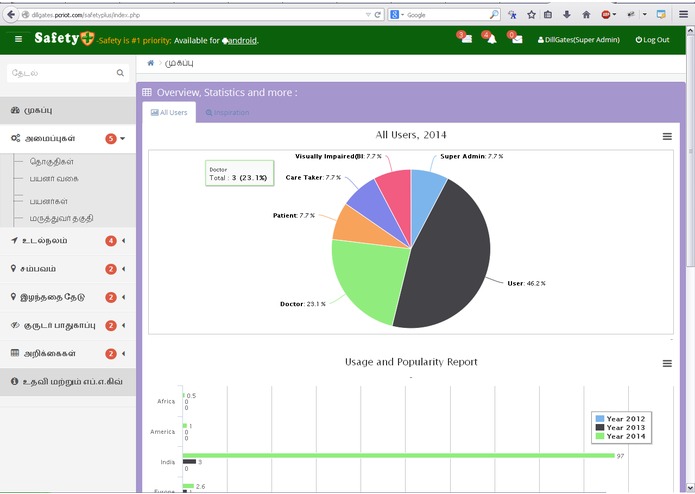Click the home icon in the breadcrumb
This screenshot has width=695, height=494.
(x=151, y=63)
